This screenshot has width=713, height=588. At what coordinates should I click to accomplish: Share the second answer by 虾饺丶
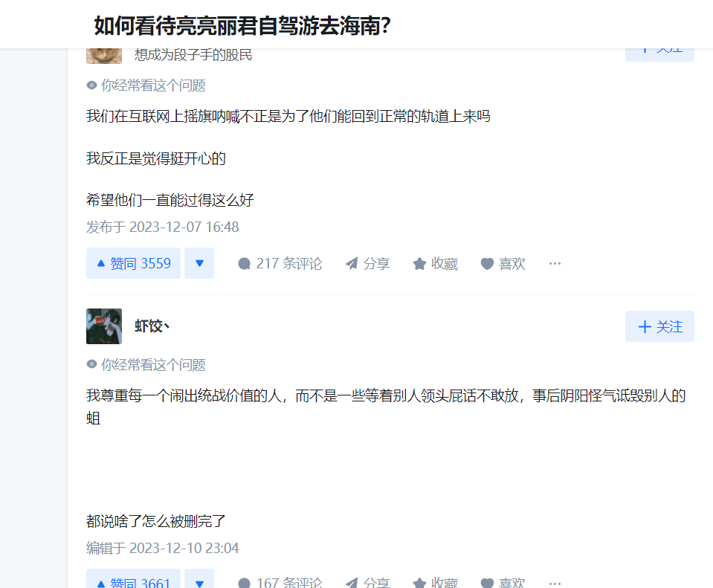click(x=367, y=582)
